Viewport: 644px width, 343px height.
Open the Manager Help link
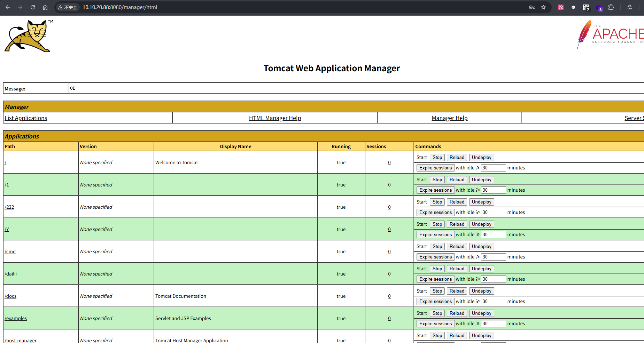pyautogui.click(x=449, y=118)
